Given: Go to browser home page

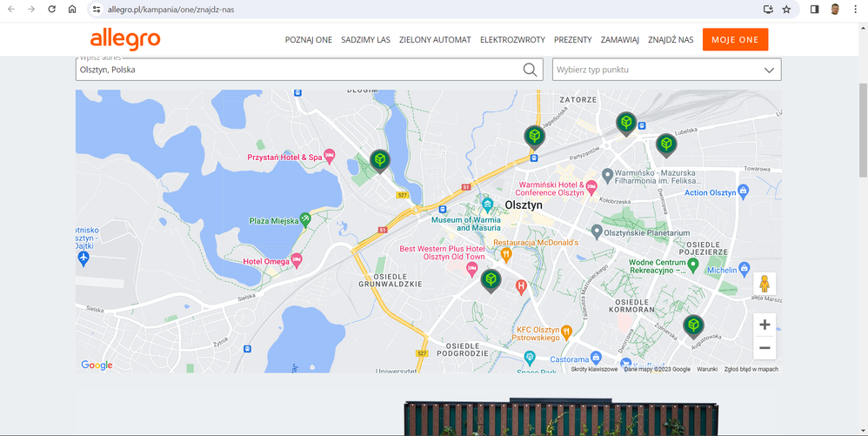Looking at the screenshot, I should (72, 10).
